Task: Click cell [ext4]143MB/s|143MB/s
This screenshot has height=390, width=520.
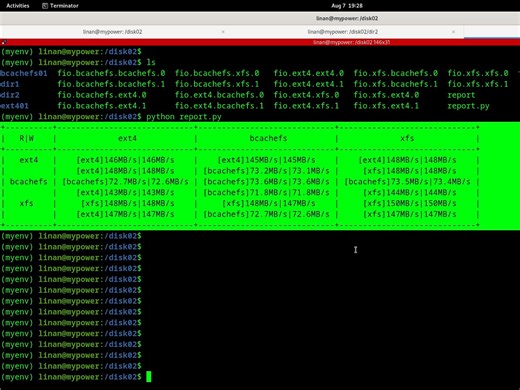Action: 125,192
